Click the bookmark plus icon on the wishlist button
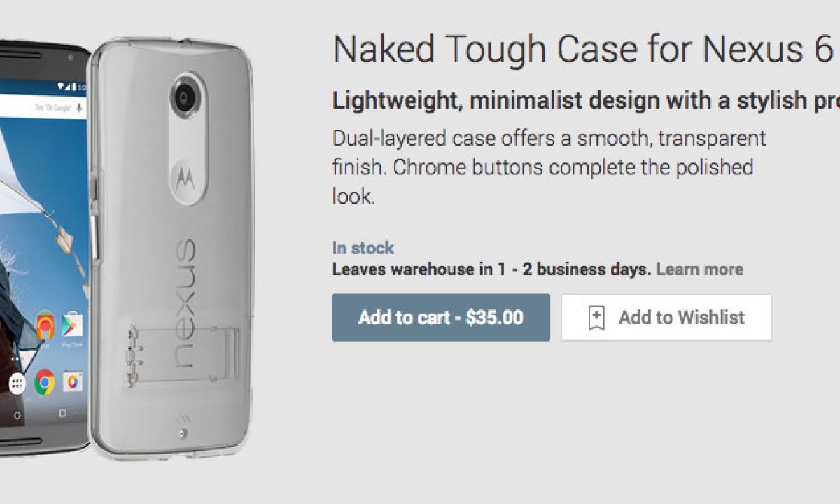The image size is (840, 504). 596,318
